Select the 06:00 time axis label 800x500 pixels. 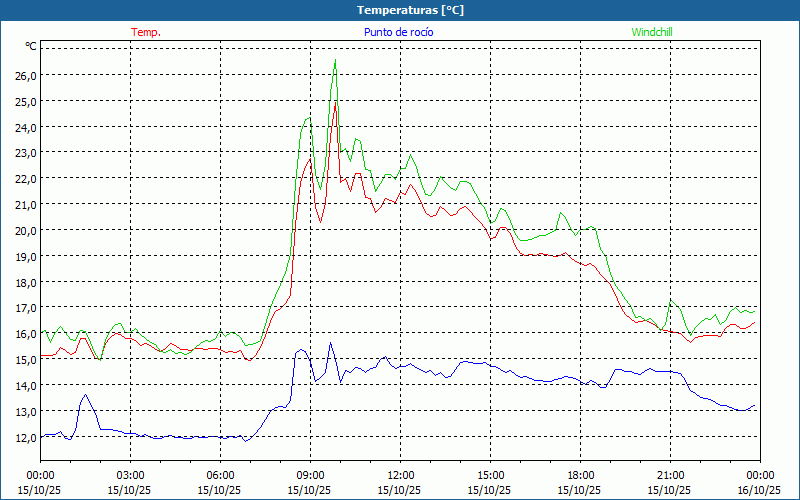coord(220,475)
